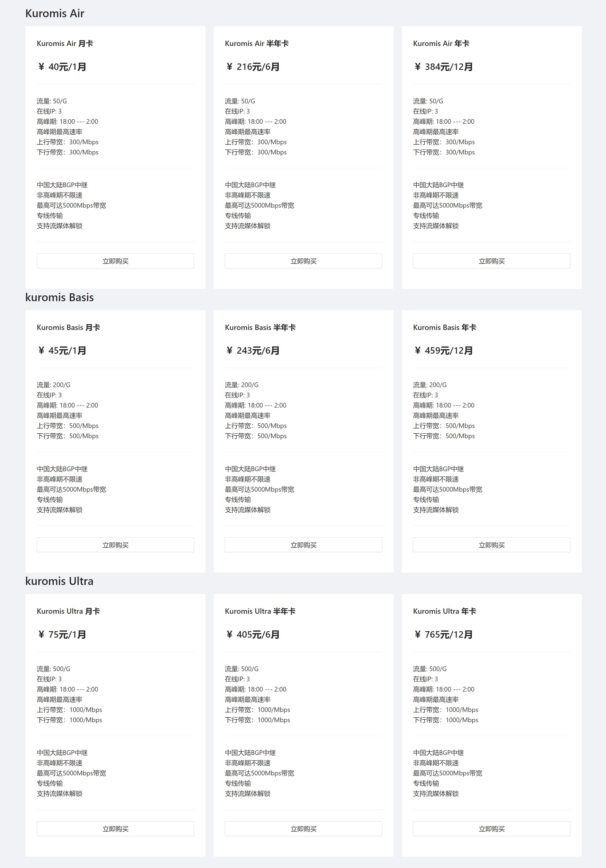606x868 pixels.
Task: Click 立即购买 for Kuromis Air 年卡
Action: [492, 261]
